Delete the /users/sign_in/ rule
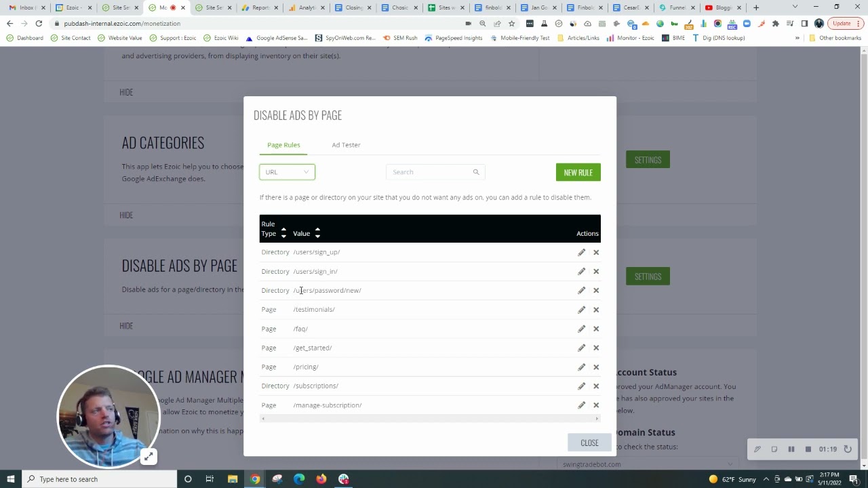868x488 pixels. click(596, 271)
